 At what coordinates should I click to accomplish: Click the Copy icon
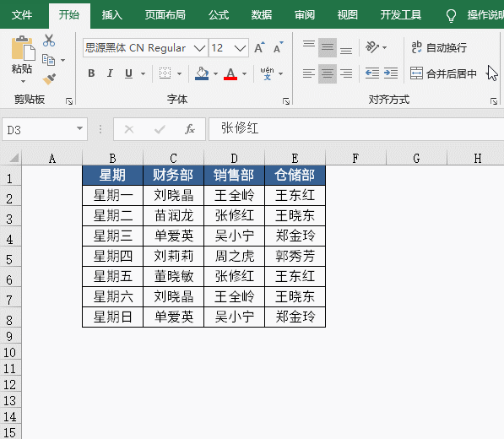click(x=48, y=60)
